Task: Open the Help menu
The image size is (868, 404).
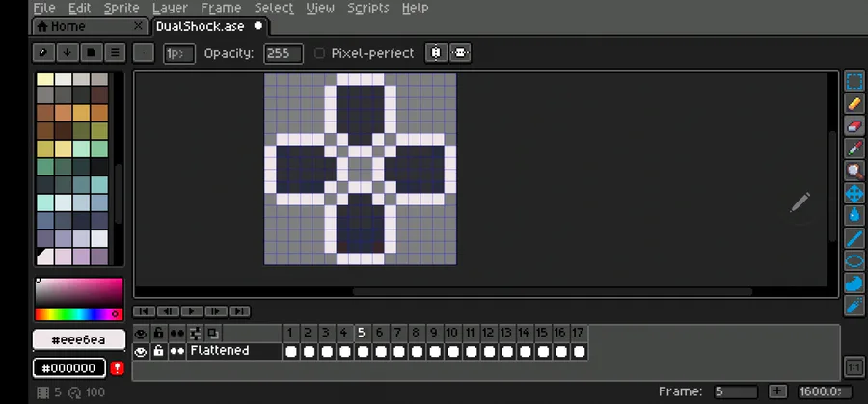Action: pyautogui.click(x=415, y=8)
